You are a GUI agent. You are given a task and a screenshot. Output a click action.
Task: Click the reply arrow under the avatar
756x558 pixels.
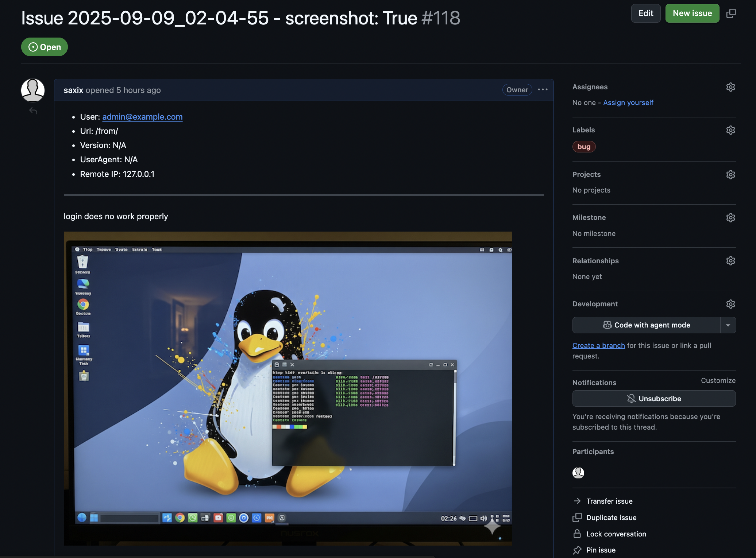[x=33, y=111]
